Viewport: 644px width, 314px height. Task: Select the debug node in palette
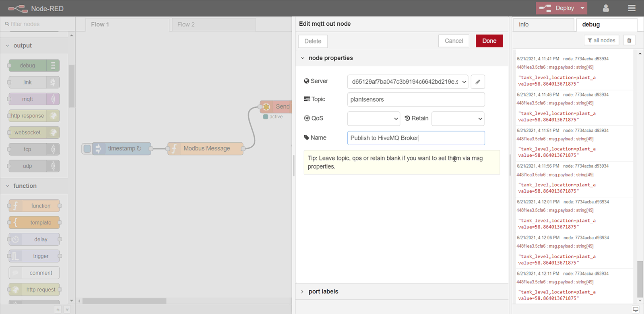34,66
